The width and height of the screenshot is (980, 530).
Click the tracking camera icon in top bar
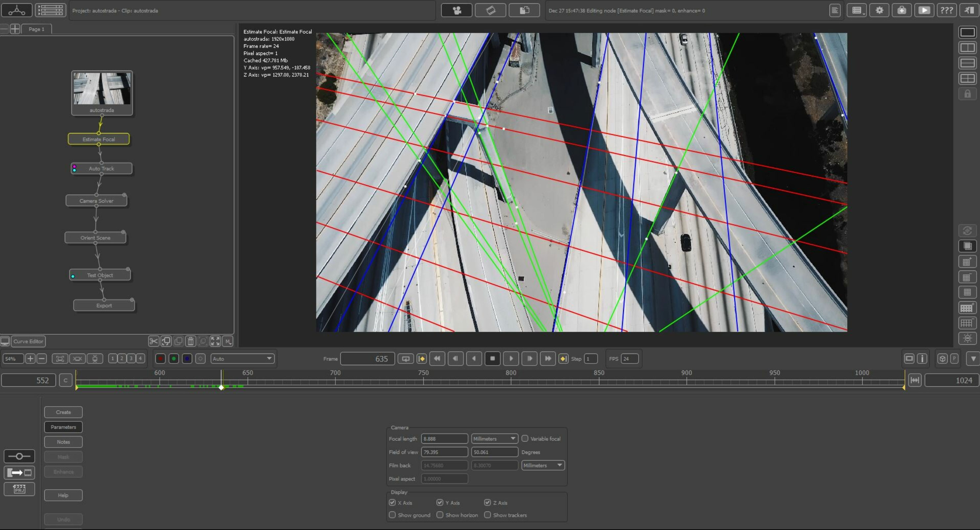click(456, 10)
